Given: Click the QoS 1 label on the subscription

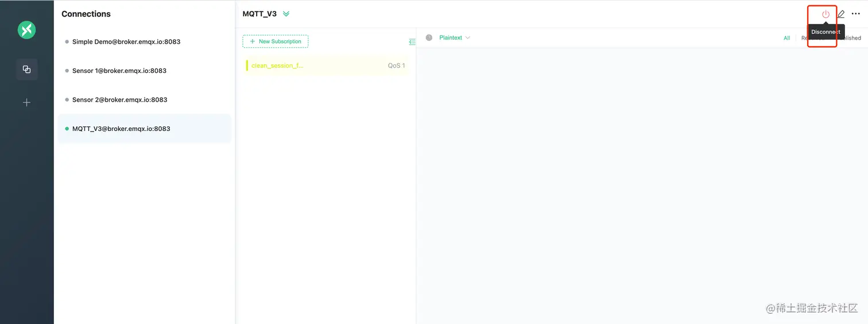Looking at the screenshot, I should [396, 65].
